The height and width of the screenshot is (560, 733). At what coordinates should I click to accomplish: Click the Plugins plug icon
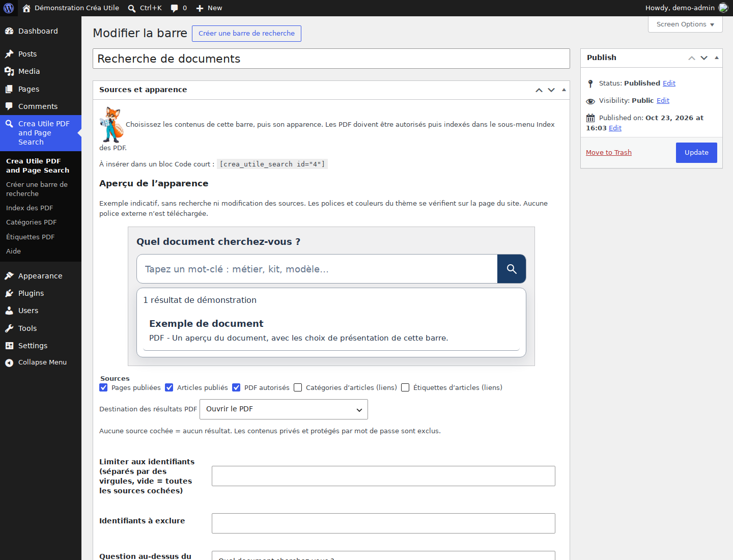tap(9, 293)
